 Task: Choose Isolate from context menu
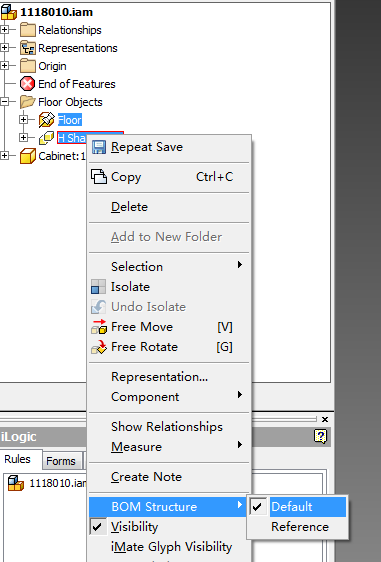169,287
